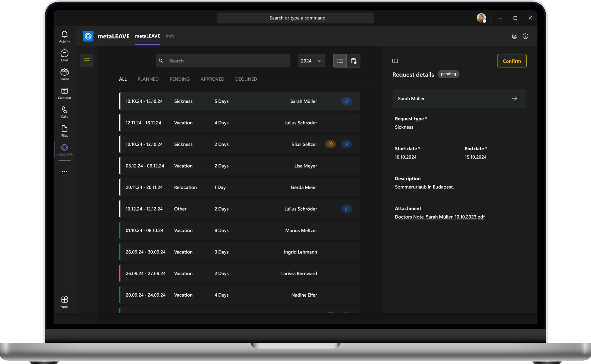Click the request type value Sickness in details
This screenshot has width=591, height=364.
[404, 127]
